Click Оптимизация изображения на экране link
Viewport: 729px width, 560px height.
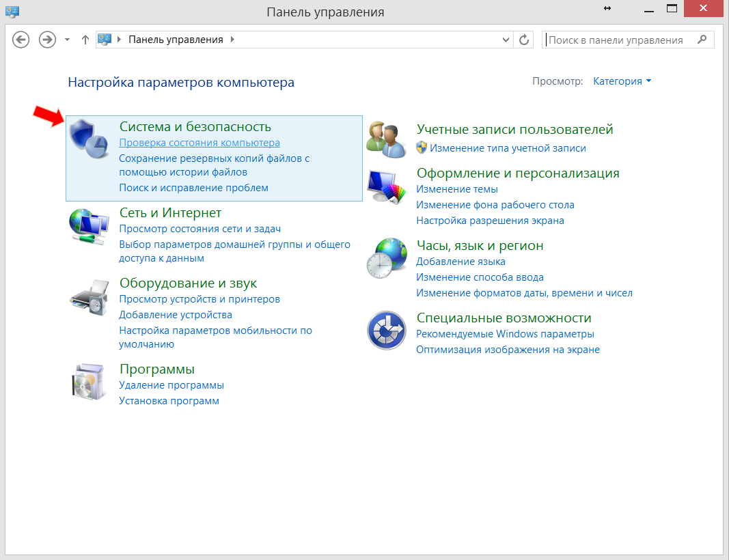pos(508,350)
